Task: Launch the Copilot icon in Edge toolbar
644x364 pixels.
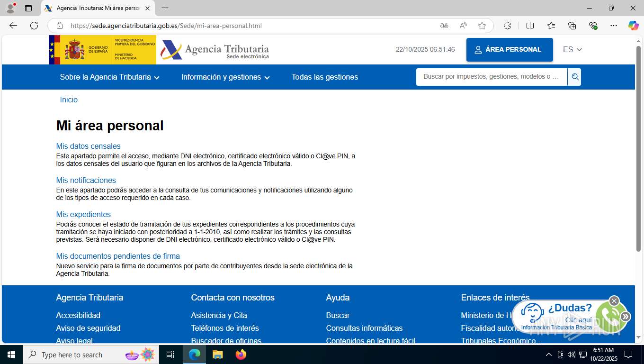Action: (634, 26)
